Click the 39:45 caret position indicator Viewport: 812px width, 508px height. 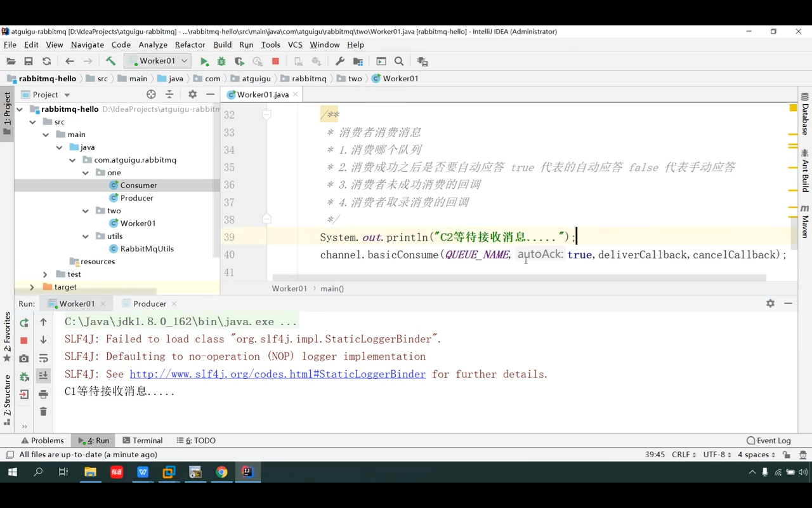[x=655, y=455]
